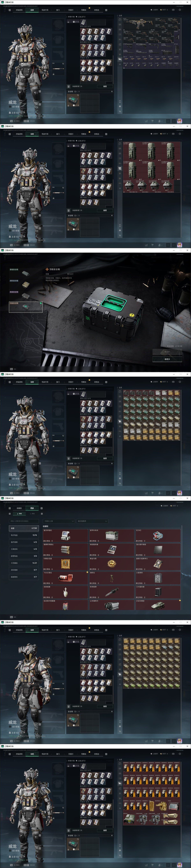Screen dimensions: 191x868
Task: Open the 步战车模型 vehicle model card
Action: (158, 605)
